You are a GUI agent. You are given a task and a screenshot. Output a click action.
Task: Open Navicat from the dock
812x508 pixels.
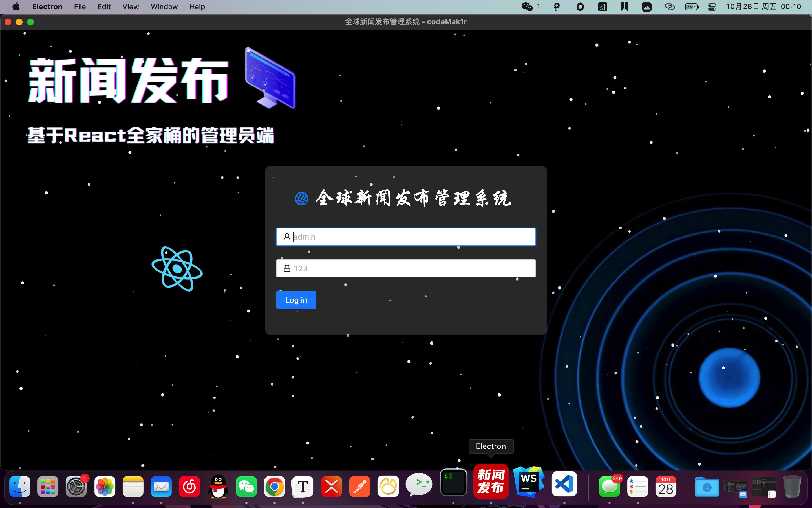click(388, 487)
